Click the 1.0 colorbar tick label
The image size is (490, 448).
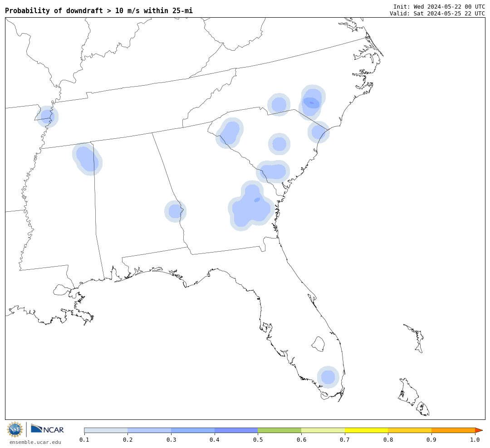(x=475, y=440)
